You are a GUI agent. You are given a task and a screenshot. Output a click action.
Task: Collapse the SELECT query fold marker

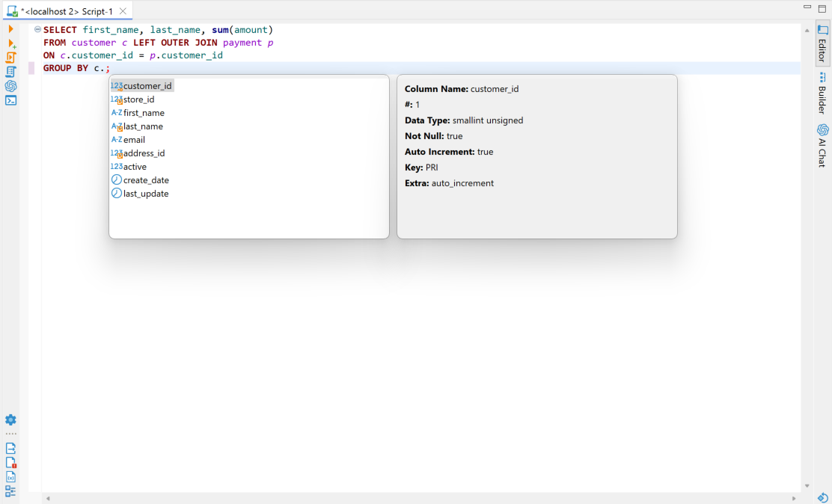point(37,30)
